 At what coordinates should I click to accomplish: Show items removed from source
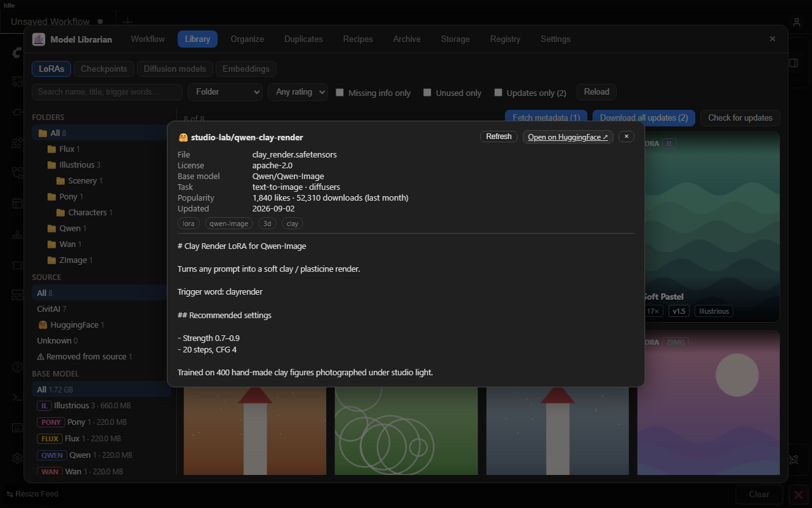click(101, 356)
